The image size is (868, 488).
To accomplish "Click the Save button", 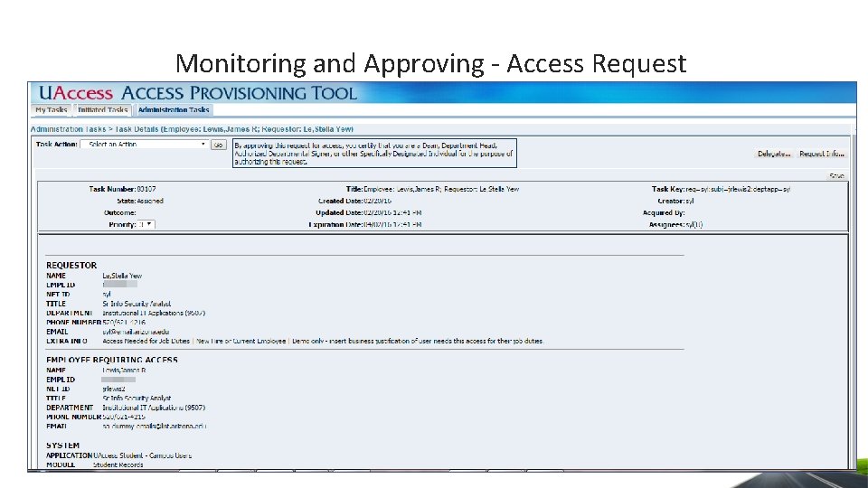I will 836,176.
